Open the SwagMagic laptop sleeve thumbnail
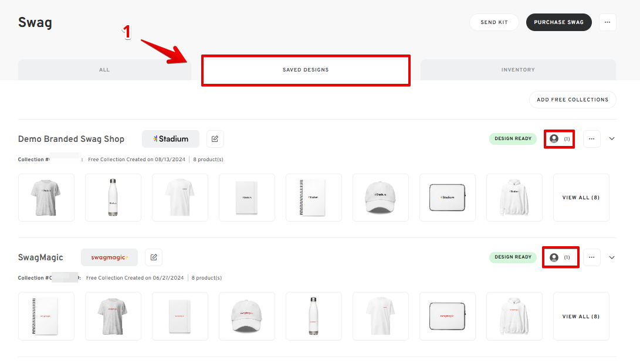 click(448, 317)
